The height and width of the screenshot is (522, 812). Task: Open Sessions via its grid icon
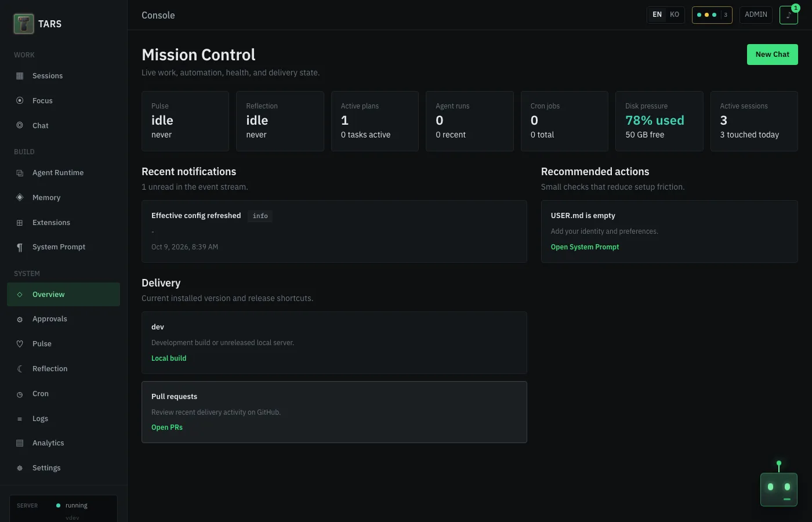pyautogui.click(x=20, y=76)
